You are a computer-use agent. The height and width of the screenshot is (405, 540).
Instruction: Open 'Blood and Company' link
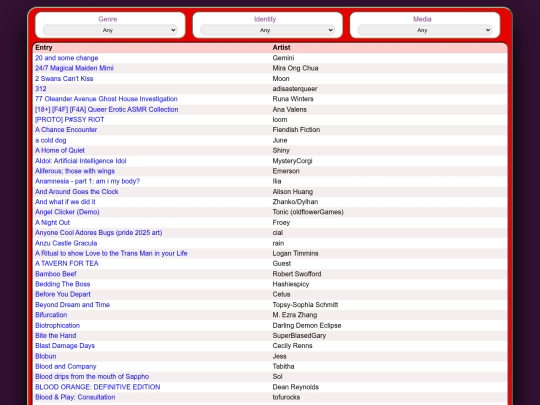click(65, 366)
